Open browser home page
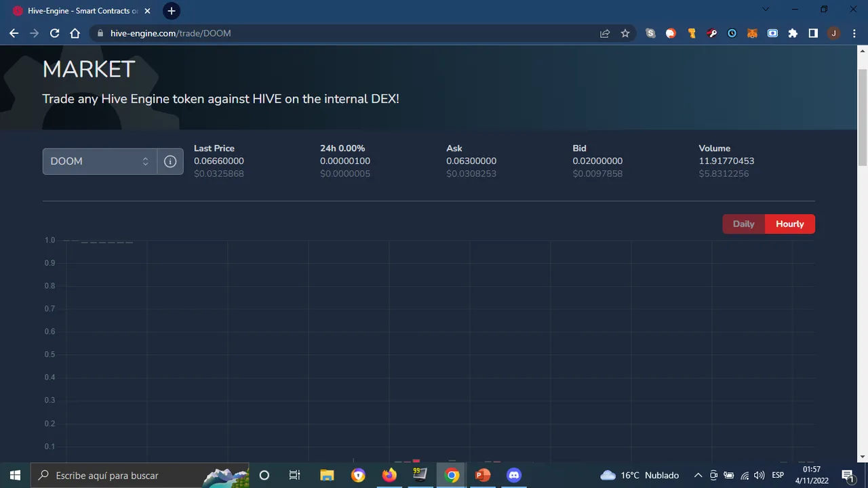The image size is (868, 488). (x=75, y=33)
